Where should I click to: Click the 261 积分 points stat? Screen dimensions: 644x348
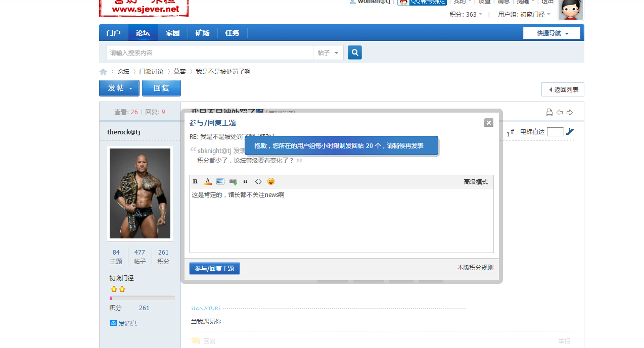(163, 257)
